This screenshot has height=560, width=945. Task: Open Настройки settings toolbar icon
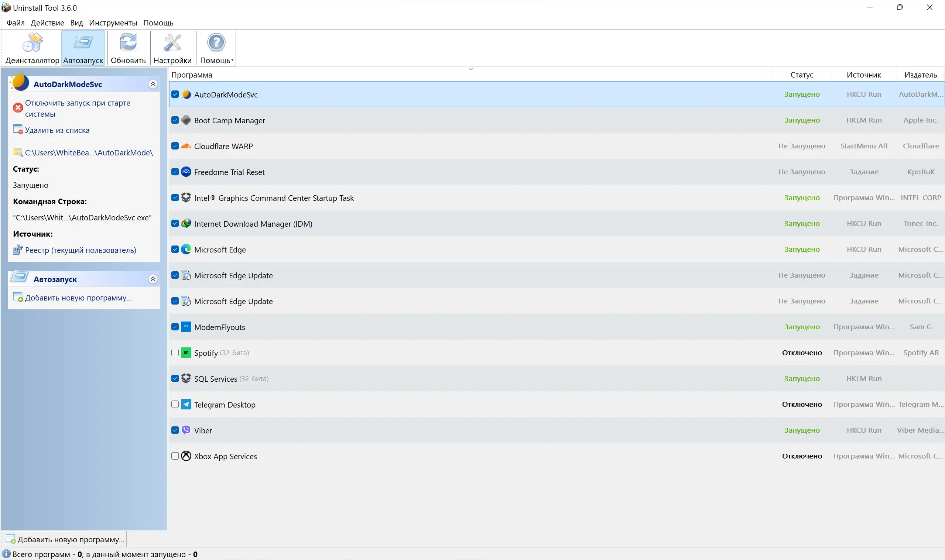click(172, 42)
